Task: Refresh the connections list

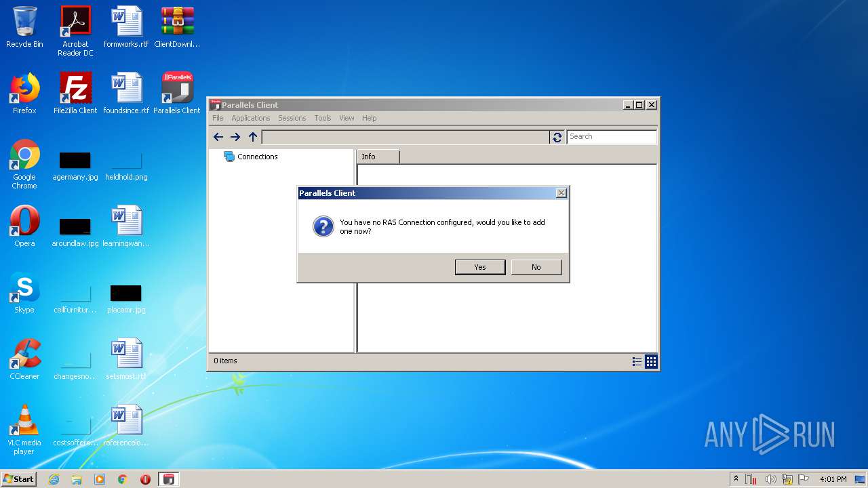Action: tap(557, 137)
